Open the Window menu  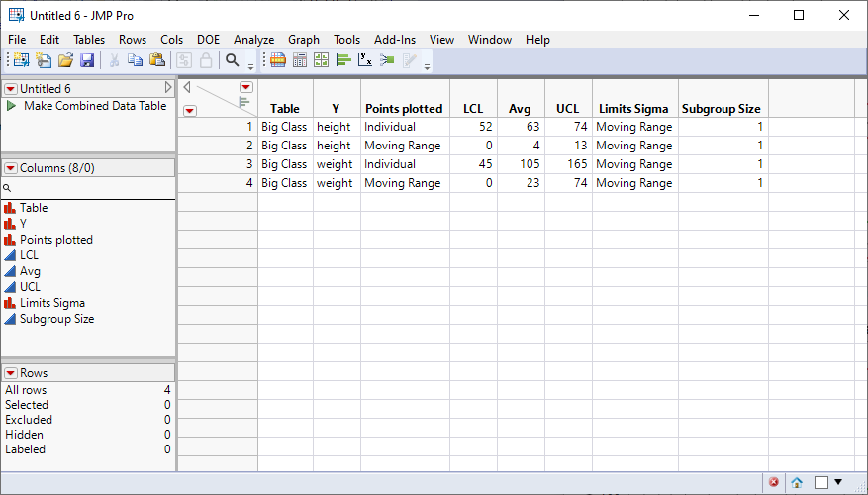pyautogui.click(x=490, y=40)
